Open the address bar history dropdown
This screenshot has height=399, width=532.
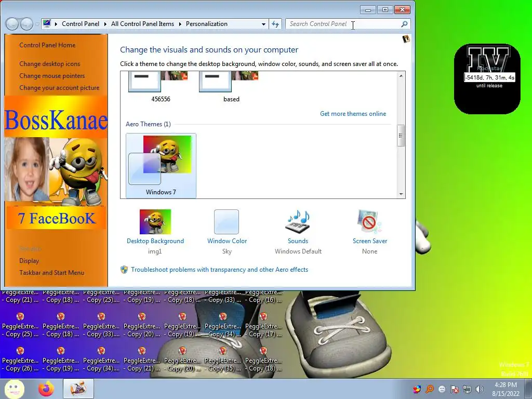[263, 24]
